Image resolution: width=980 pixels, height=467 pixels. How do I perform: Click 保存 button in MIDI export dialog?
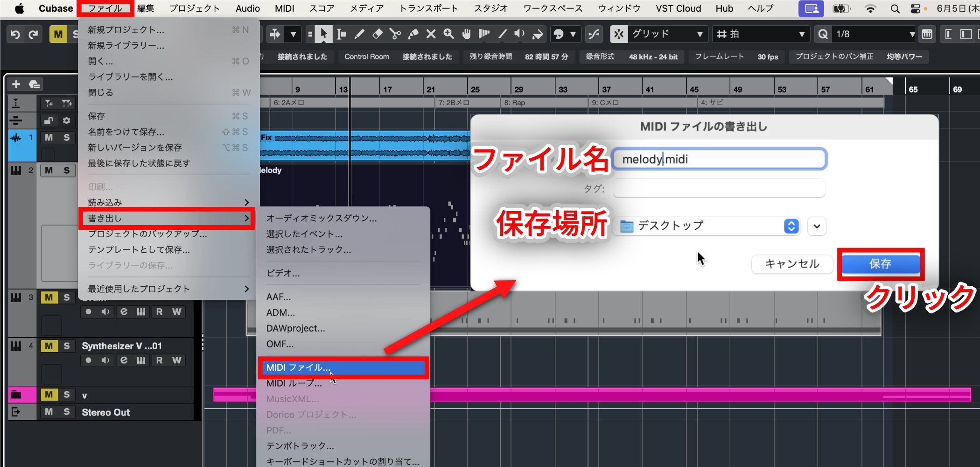click(880, 264)
